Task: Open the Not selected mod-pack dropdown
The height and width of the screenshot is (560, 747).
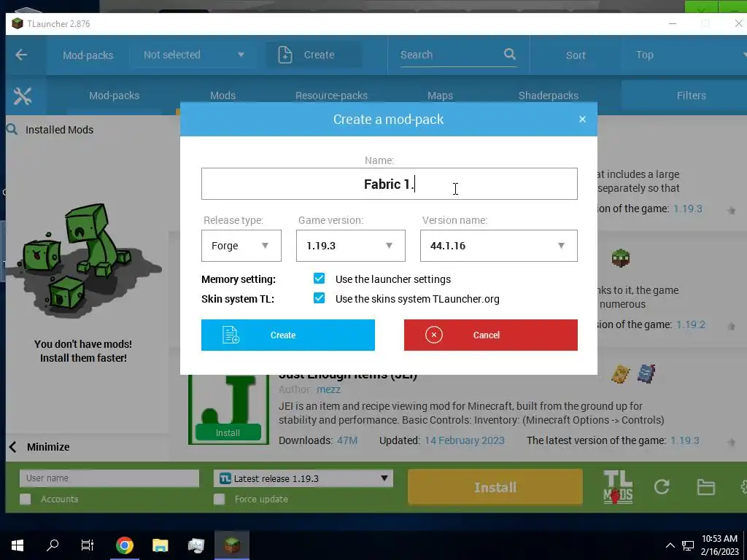Action: [x=194, y=55]
